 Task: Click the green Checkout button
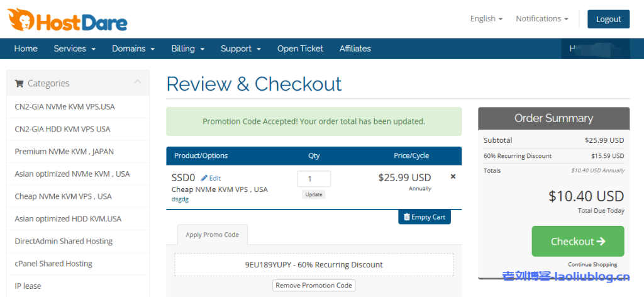[x=577, y=241]
